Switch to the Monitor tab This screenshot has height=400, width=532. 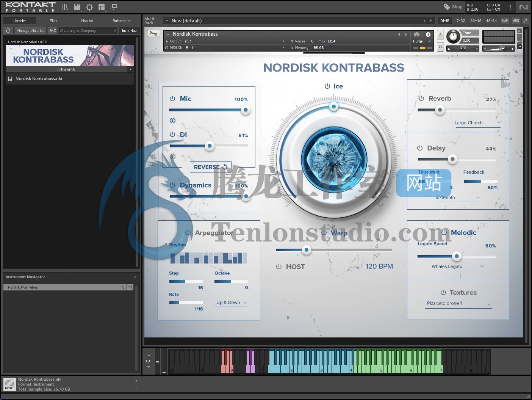click(87, 21)
